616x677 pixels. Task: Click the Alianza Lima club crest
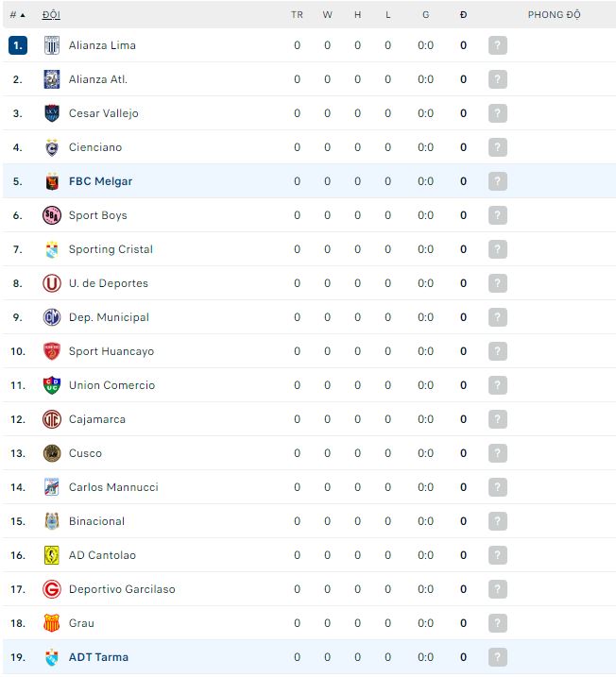52,45
